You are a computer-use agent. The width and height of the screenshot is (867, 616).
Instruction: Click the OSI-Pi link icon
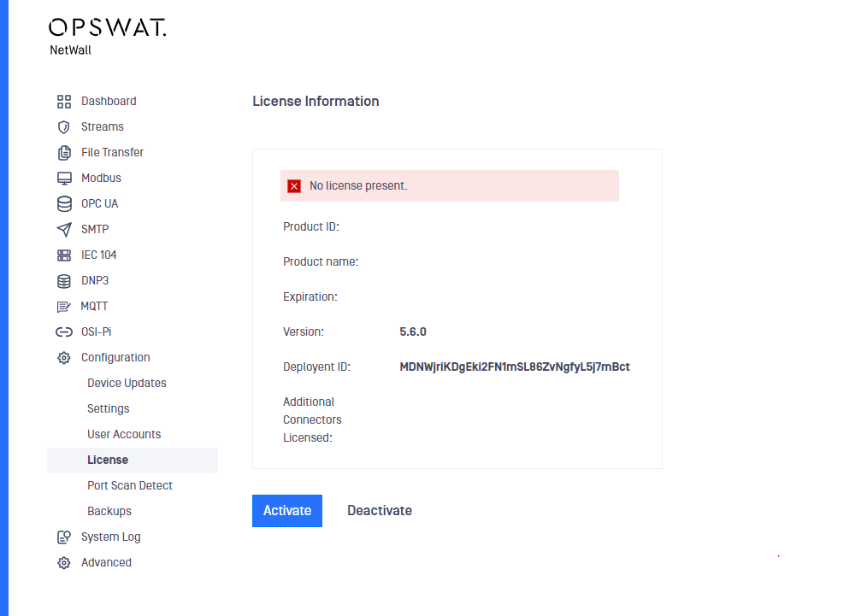click(x=64, y=332)
